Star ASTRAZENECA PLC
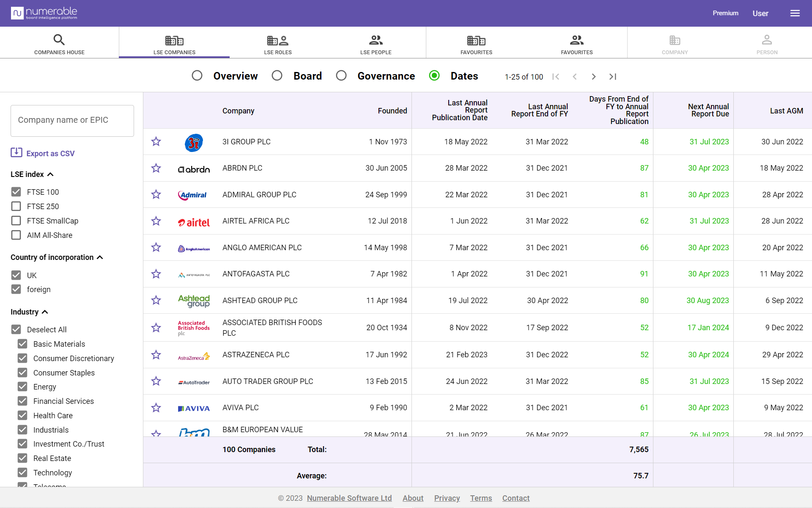812x508 pixels. tap(156, 355)
